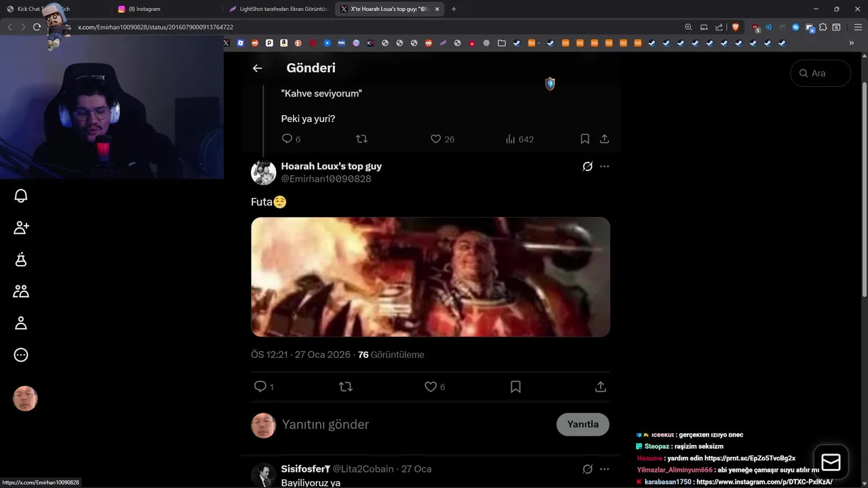The height and width of the screenshot is (488, 868).
Task: Open the Messages envelope drawer
Action: coord(831,462)
